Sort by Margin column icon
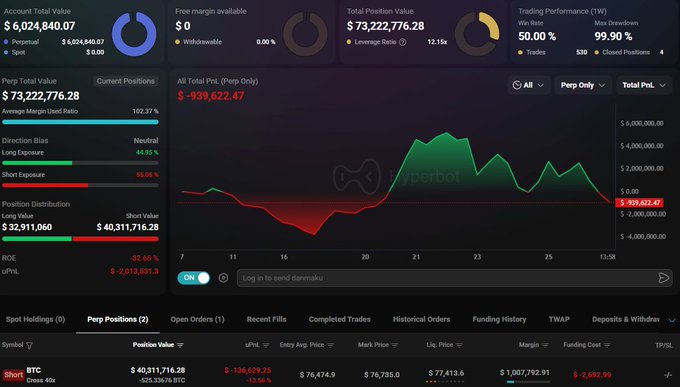This screenshot has width=680, height=387. point(545,345)
